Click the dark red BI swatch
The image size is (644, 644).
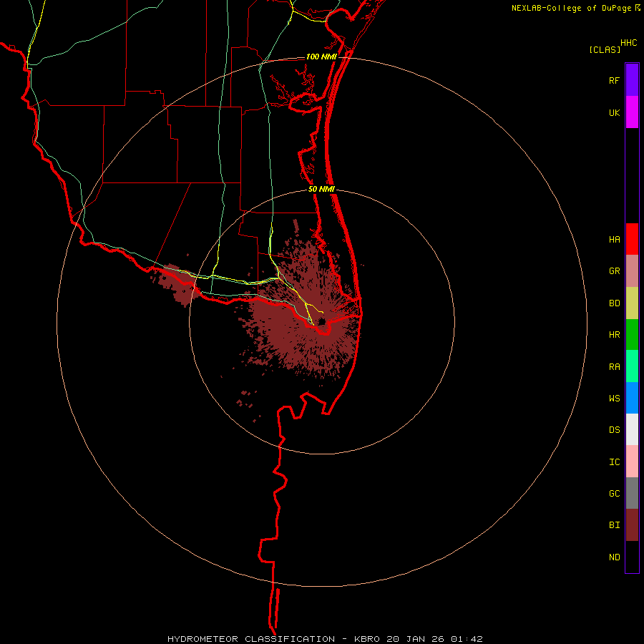(632, 525)
